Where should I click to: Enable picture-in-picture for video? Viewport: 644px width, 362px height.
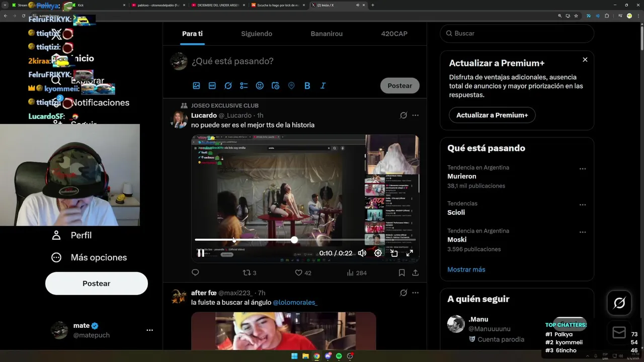394,253
